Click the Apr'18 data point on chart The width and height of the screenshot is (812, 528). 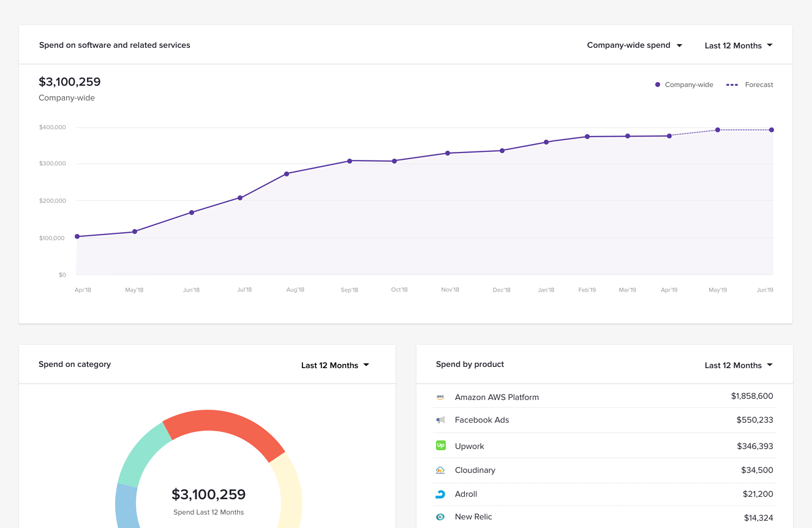[x=77, y=236]
